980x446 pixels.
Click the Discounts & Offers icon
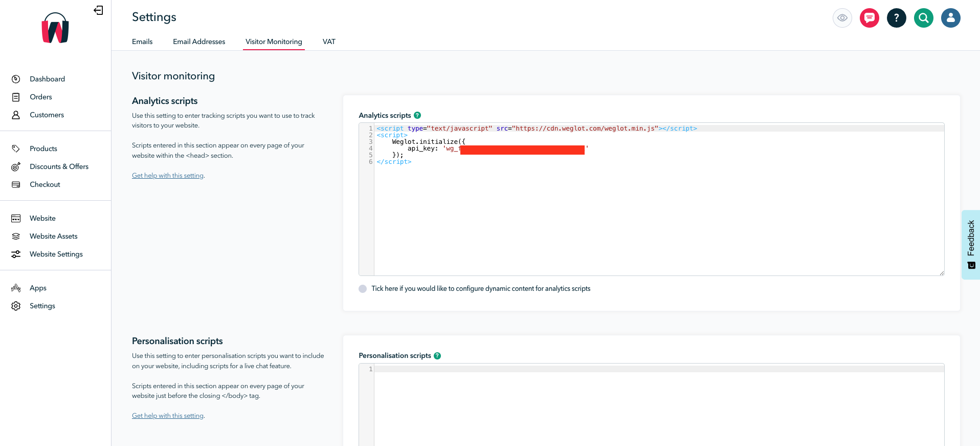16,166
